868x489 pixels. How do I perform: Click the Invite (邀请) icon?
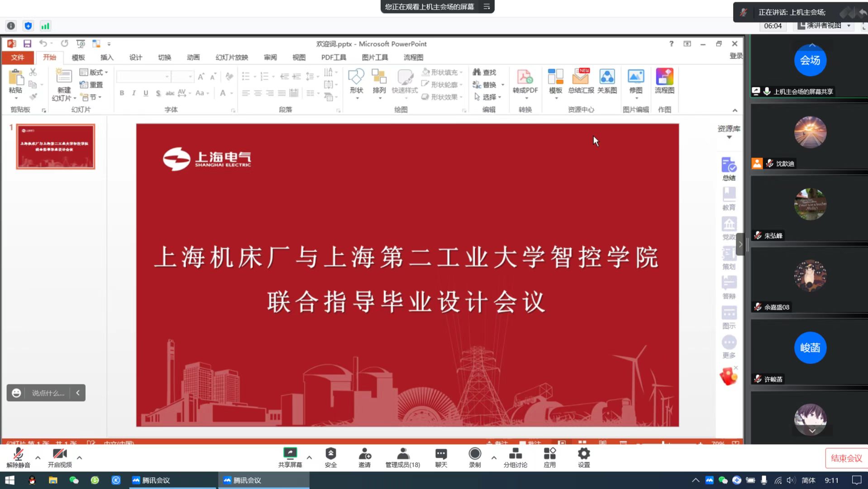point(365,456)
